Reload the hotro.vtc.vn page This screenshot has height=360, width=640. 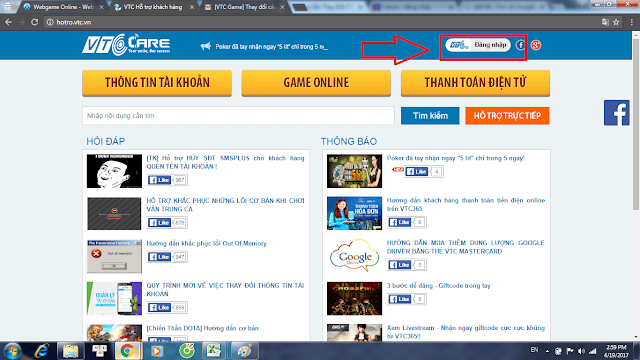[35, 22]
